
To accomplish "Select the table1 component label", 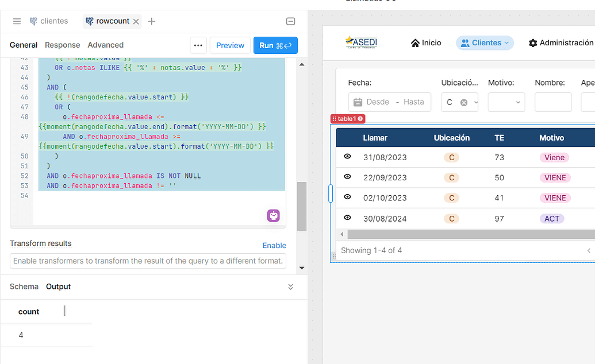I will pyautogui.click(x=348, y=119).
